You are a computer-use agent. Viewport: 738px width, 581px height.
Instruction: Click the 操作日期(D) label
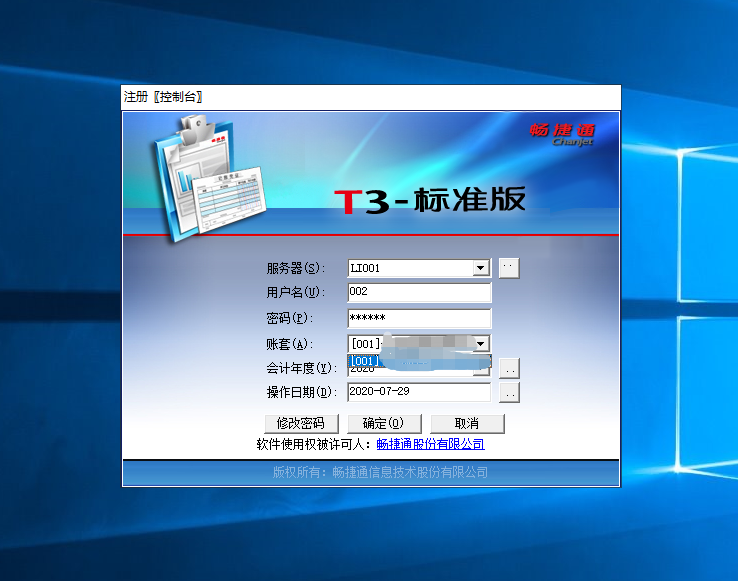pyautogui.click(x=302, y=392)
